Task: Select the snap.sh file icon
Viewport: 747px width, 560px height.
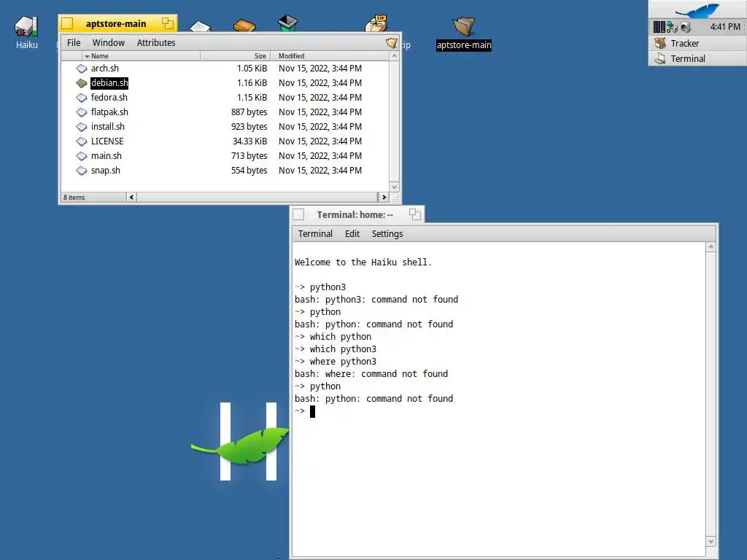Action: pos(82,171)
